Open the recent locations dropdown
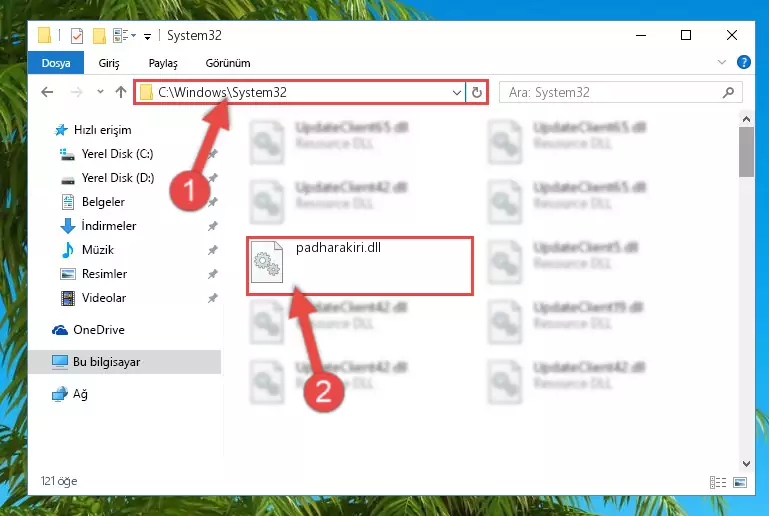 tap(100, 92)
